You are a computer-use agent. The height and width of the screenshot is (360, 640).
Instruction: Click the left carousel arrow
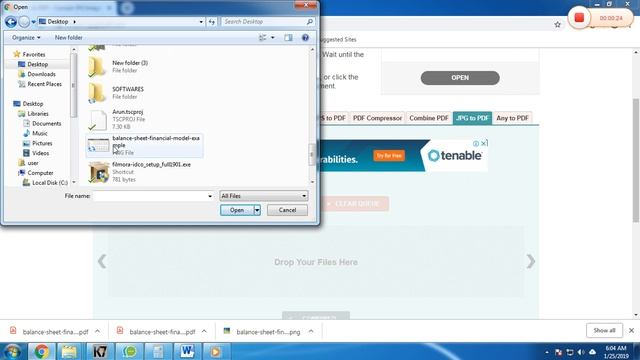[x=102, y=262]
